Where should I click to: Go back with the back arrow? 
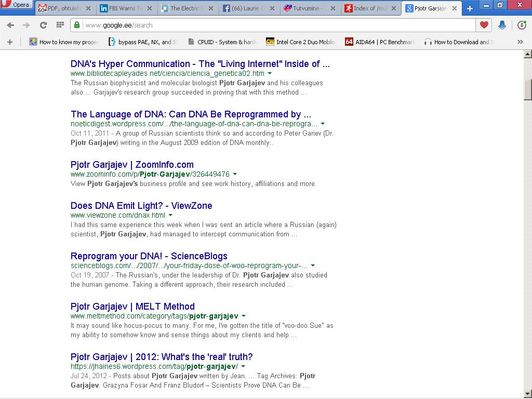click(x=10, y=25)
